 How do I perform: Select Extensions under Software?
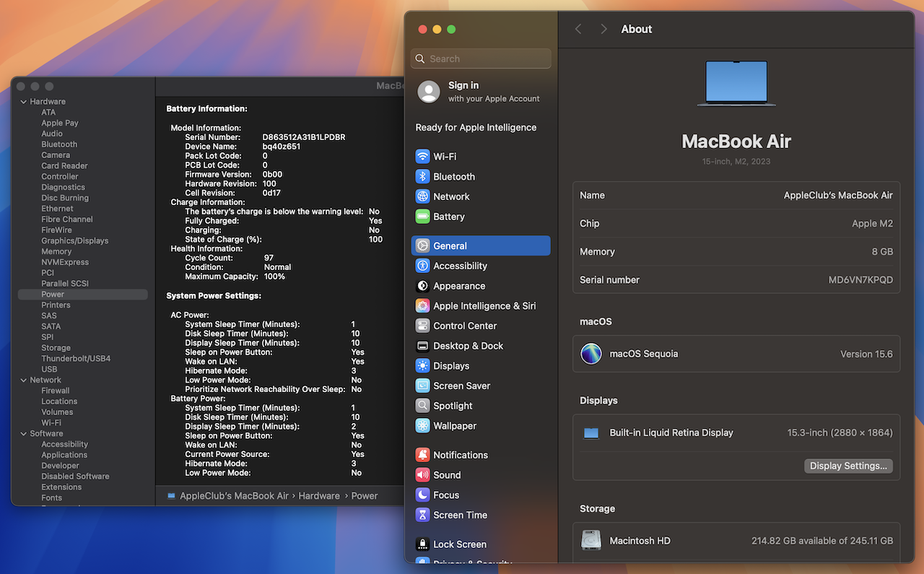click(x=61, y=487)
